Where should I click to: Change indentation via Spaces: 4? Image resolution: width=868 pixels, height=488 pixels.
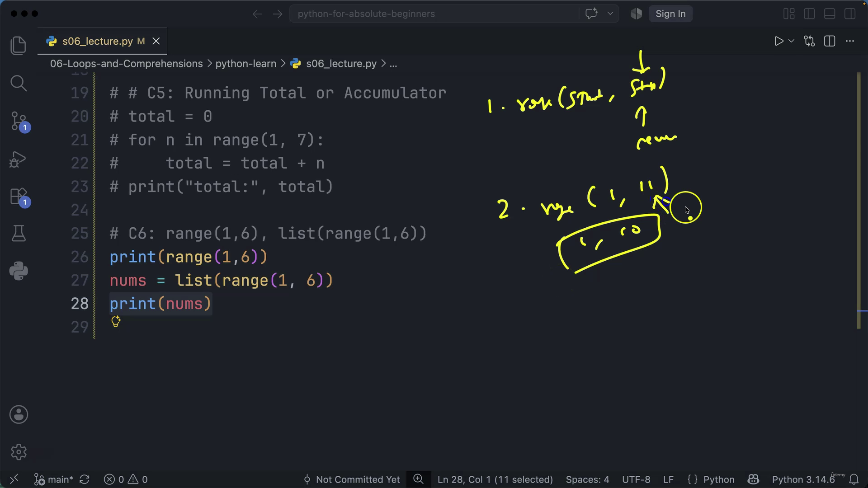pyautogui.click(x=587, y=479)
